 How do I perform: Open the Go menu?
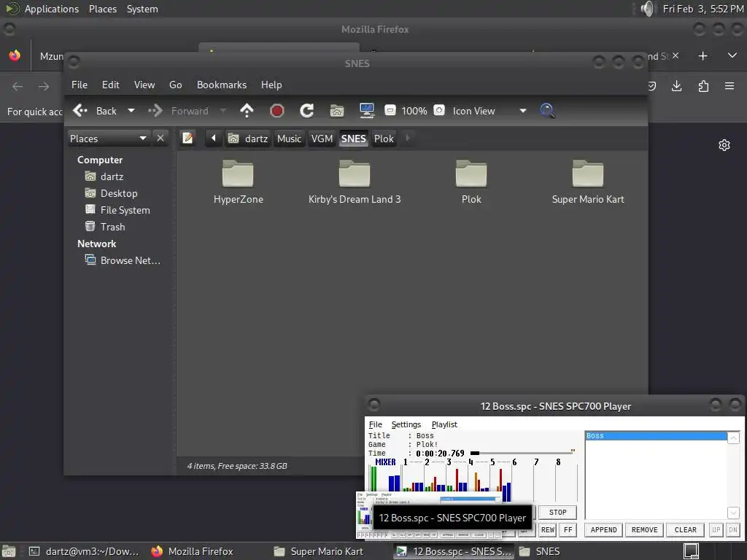click(x=175, y=85)
